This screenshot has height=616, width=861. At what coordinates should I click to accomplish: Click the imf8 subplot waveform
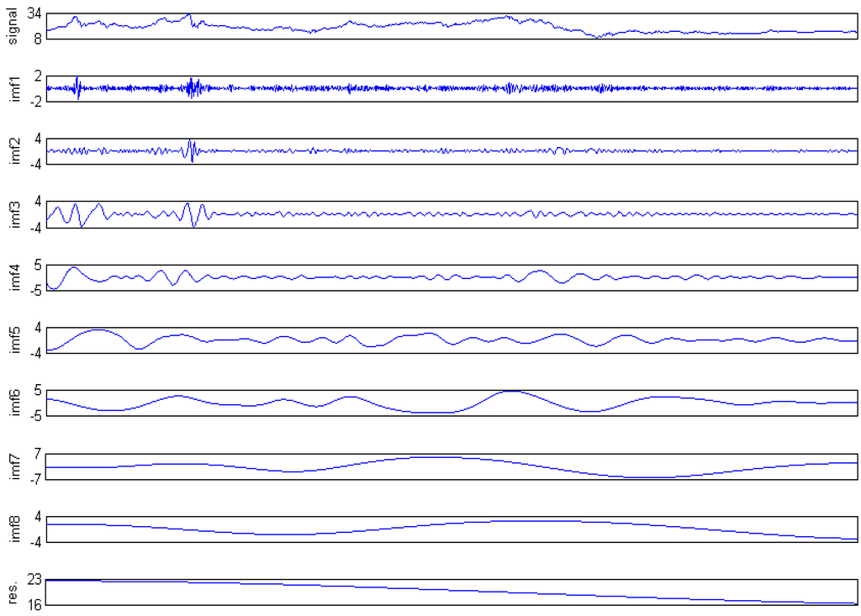tap(452, 529)
